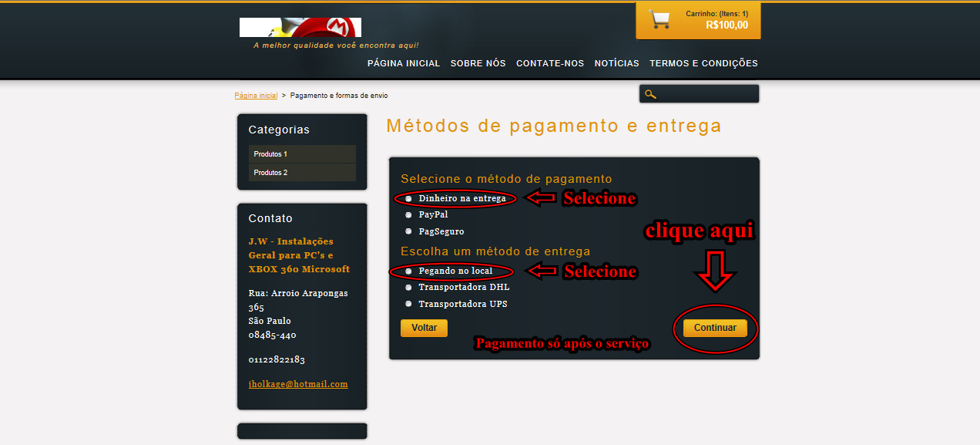The image size is (980, 445).
Task: Click the jholkage@hotmail.com email link
Action: (297, 383)
